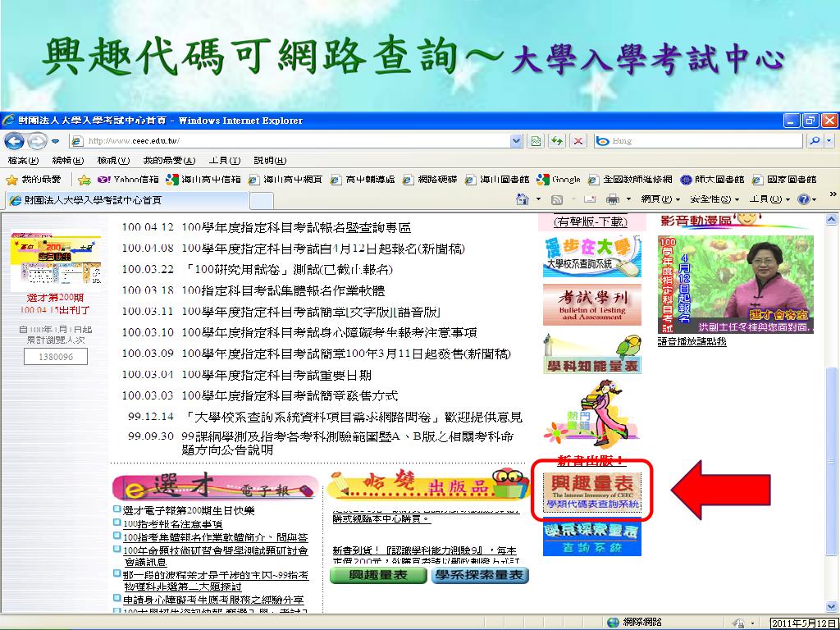Open the 師大圖書館 favorite
The width and height of the screenshot is (840, 630).
point(713,180)
